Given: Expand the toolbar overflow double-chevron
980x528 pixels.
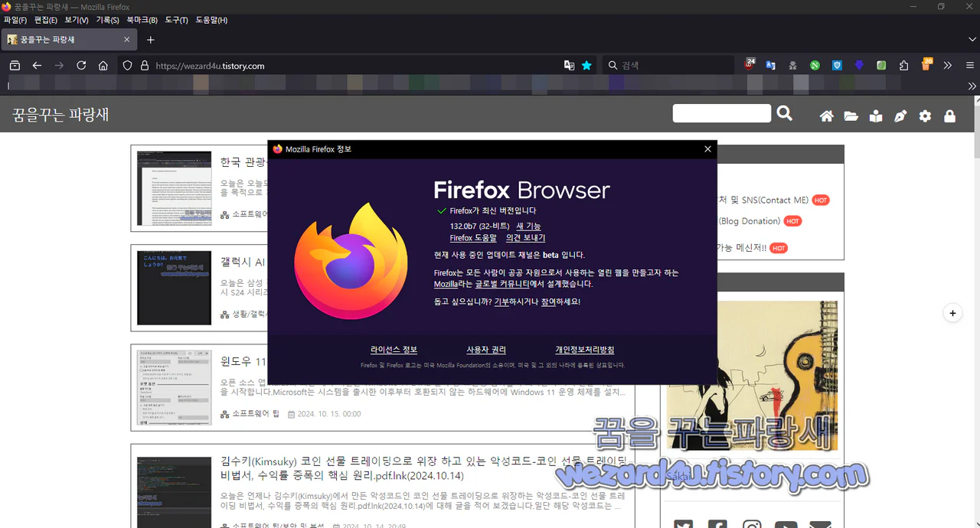Looking at the screenshot, I should [947, 65].
